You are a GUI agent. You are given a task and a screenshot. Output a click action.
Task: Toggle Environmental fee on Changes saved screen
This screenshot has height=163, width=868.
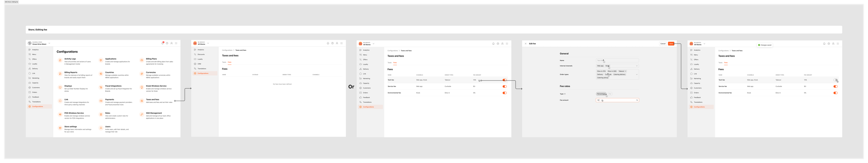pyautogui.click(x=835, y=93)
